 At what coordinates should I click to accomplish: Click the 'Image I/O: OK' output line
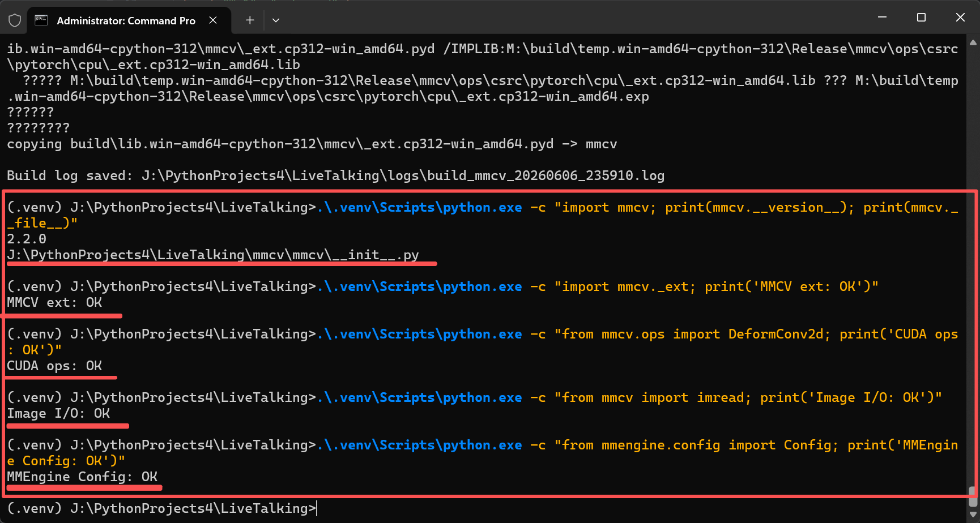58,413
